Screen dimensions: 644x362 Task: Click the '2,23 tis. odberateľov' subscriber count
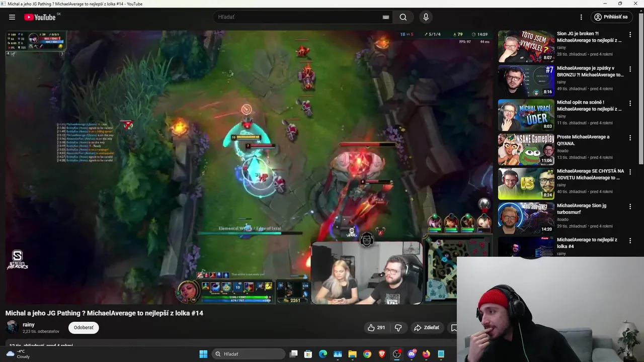(x=41, y=331)
